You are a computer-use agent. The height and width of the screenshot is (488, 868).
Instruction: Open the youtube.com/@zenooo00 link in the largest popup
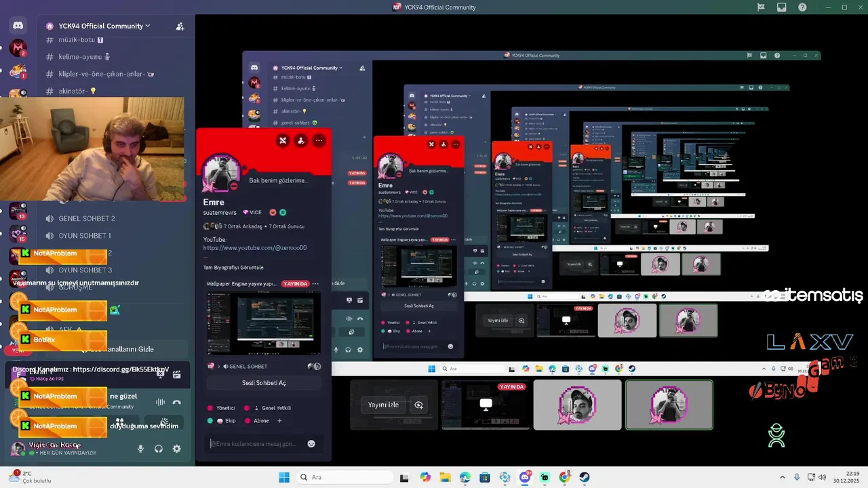pos(255,248)
